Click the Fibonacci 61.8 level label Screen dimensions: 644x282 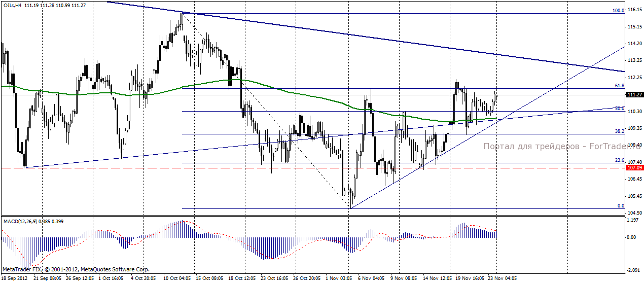coord(619,86)
